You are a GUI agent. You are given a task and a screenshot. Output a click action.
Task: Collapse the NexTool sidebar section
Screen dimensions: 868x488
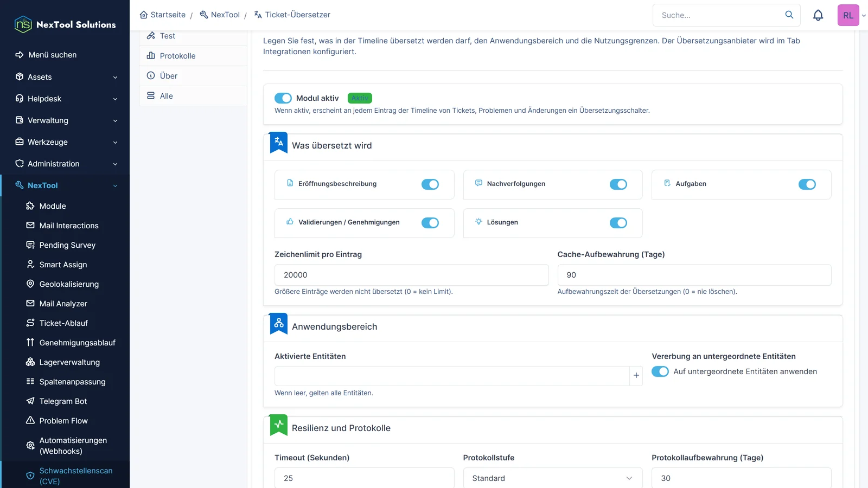[x=66, y=185]
